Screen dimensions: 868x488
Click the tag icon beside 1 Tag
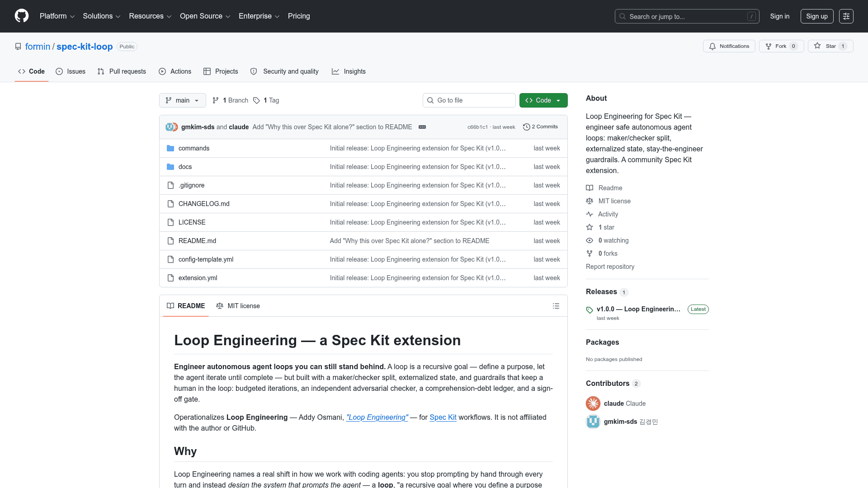pyautogui.click(x=256, y=100)
